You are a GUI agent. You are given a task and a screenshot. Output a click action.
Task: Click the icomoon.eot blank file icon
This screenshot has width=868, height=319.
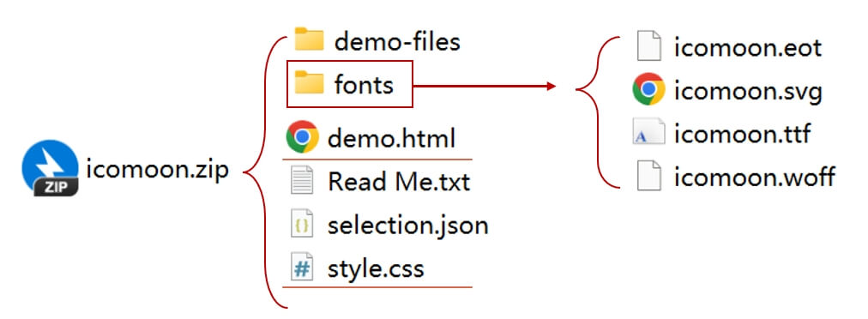[x=648, y=46]
